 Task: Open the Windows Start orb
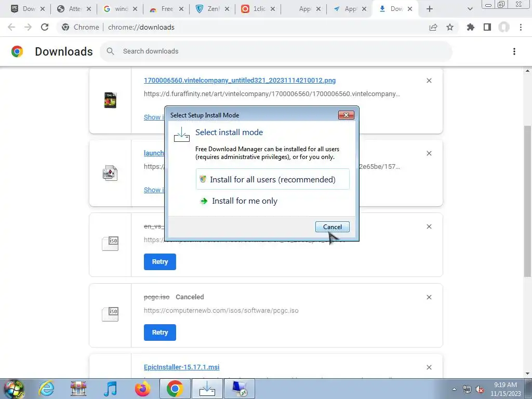(14, 389)
